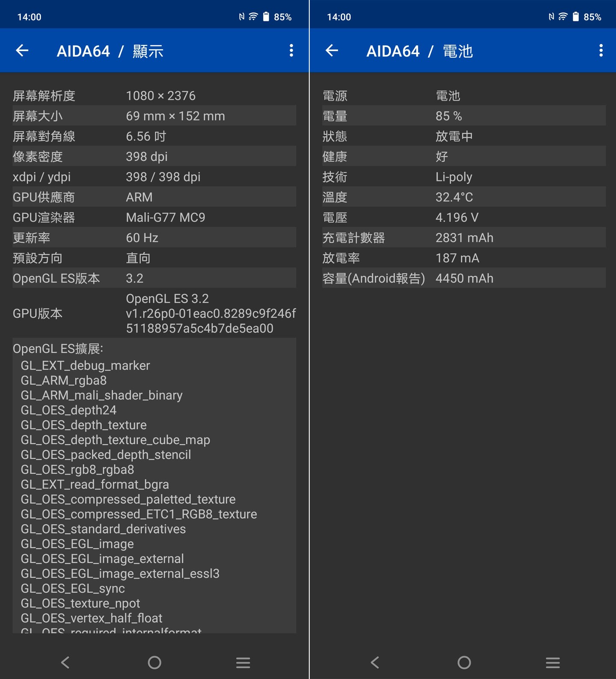This screenshot has height=679, width=616.
Task: Select extension GL_ARM_rgba8
Action: [x=64, y=380]
